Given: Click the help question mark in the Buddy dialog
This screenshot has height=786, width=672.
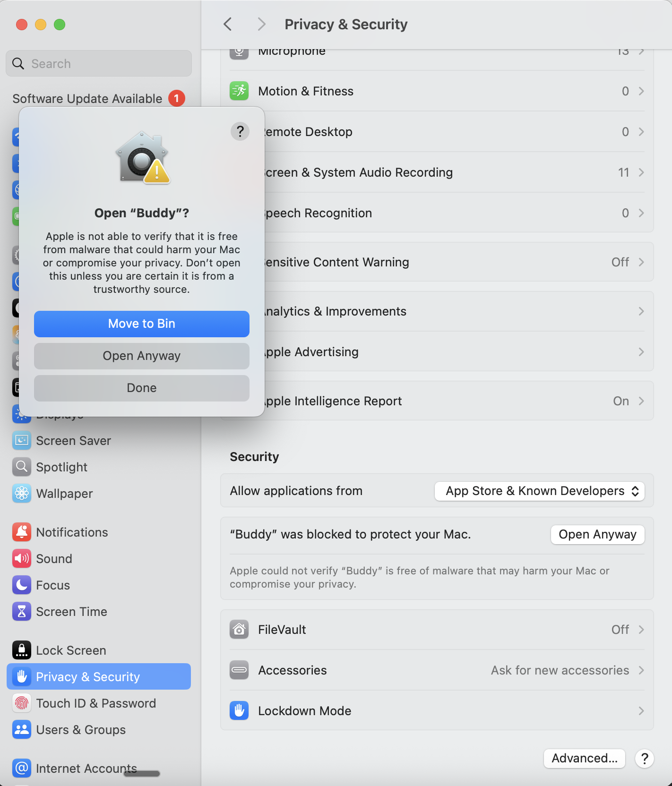Looking at the screenshot, I should pos(240,131).
